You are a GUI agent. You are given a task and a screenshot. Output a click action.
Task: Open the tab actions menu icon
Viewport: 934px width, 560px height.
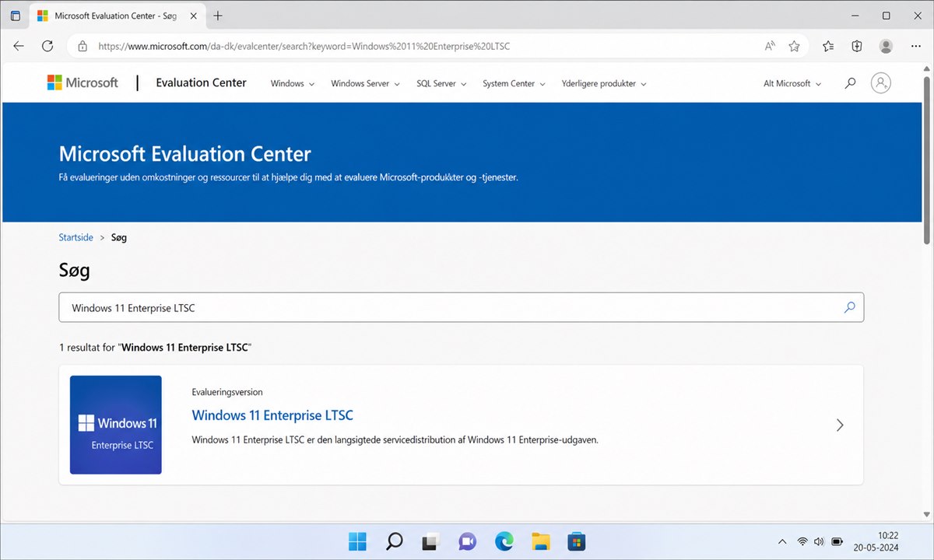coord(16,16)
